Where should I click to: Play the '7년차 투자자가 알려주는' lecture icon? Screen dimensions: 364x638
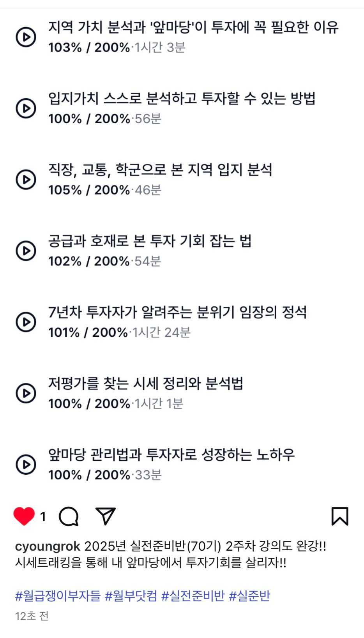[x=26, y=322]
